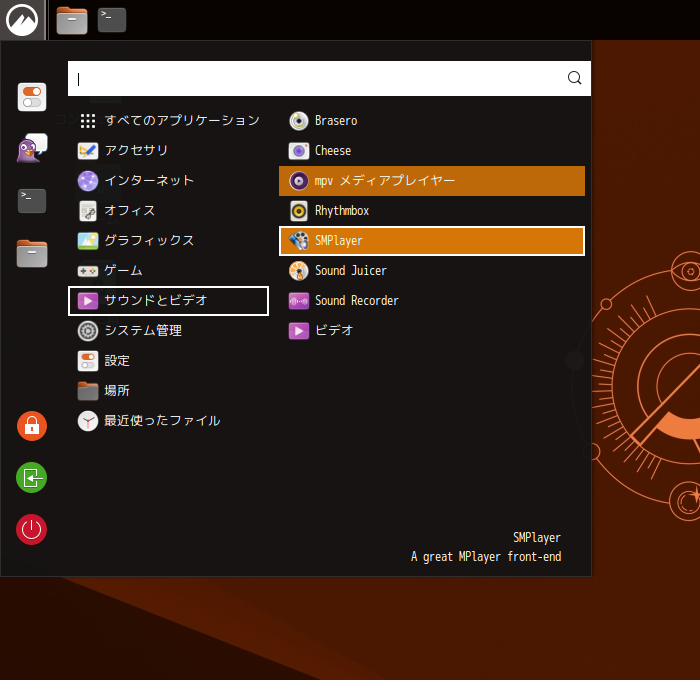Image resolution: width=700 pixels, height=680 pixels.
Task: Launch ビデオ video player
Action: coord(432,331)
